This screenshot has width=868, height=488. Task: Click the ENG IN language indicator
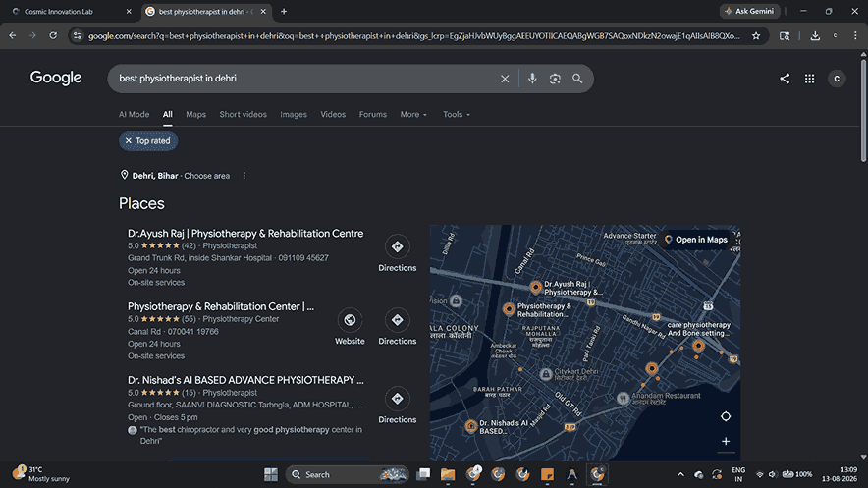(x=738, y=474)
